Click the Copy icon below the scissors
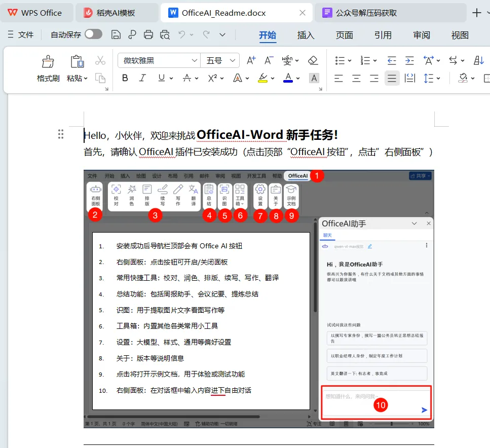The width and height of the screenshot is (490, 448). point(100,78)
